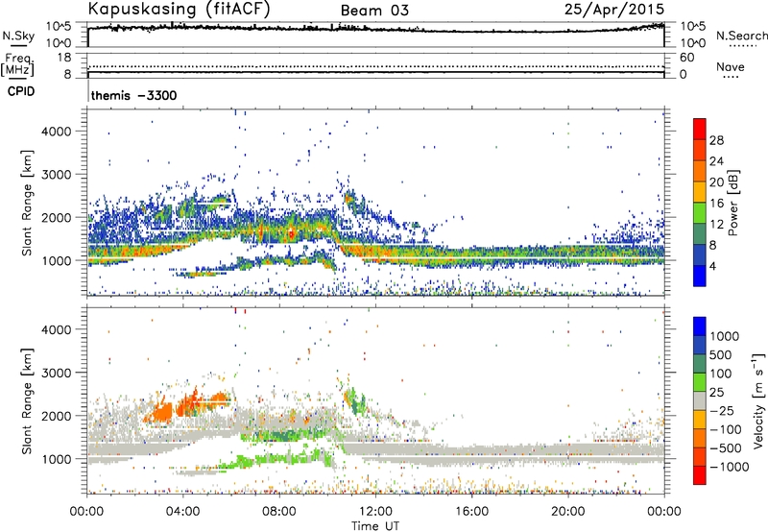Click the frequency axis value 18
Screen dimensions: 768x532
point(64,58)
